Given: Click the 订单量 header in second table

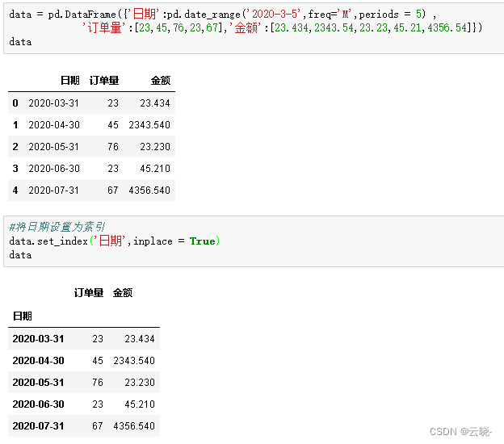Looking at the screenshot, I should click(x=89, y=293).
